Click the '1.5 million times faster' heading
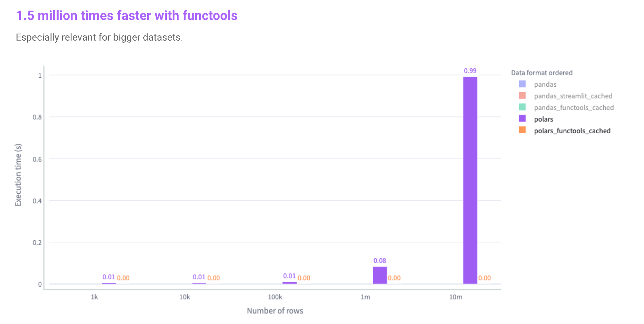 (127, 16)
